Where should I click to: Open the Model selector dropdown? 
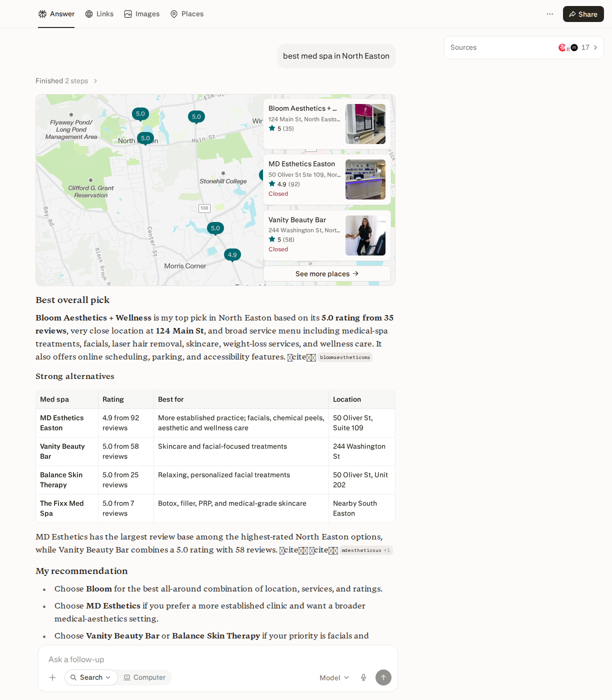pyautogui.click(x=334, y=677)
